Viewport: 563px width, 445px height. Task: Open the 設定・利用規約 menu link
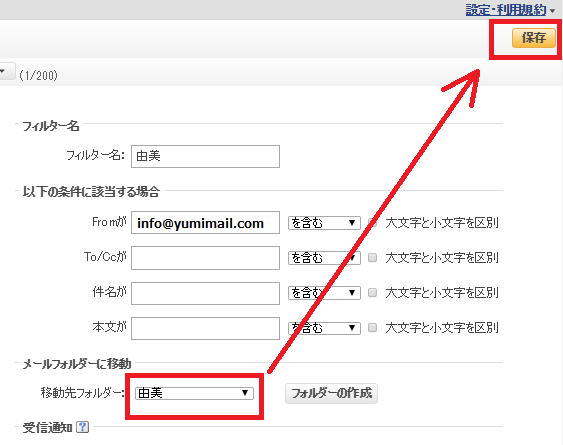click(x=506, y=10)
